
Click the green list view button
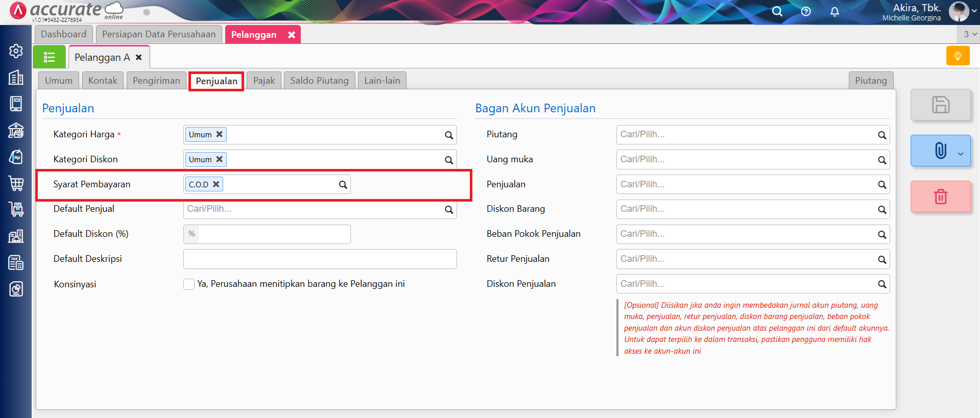point(50,57)
